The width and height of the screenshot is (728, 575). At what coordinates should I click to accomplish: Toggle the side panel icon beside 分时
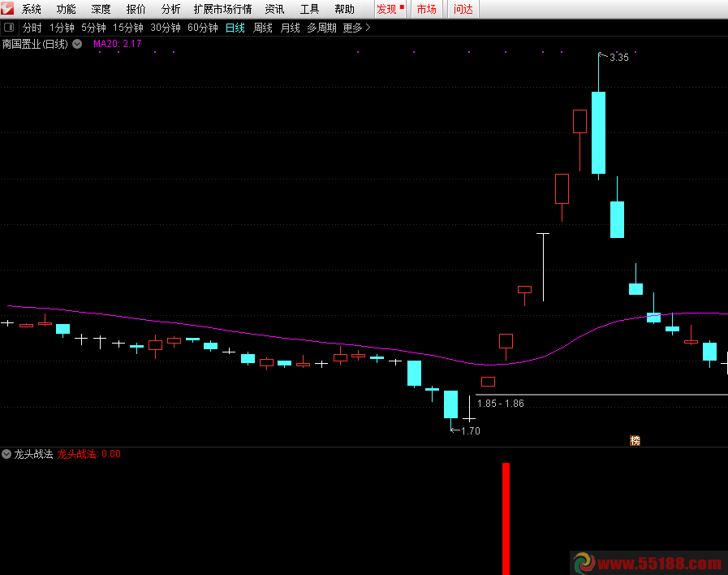click(9, 28)
